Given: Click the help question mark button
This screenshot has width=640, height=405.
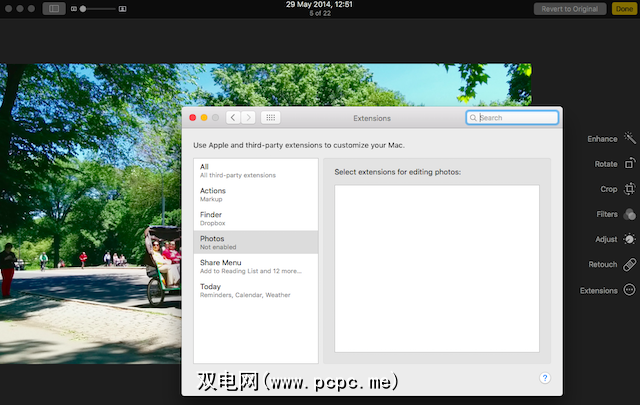Looking at the screenshot, I should (x=545, y=378).
